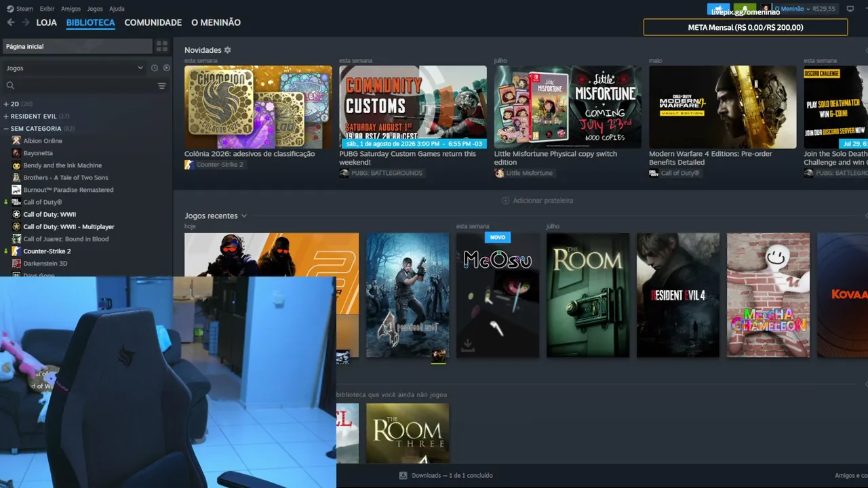Open the Exibir menu
The width and height of the screenshot is (868, 488).
pos(47,9)
